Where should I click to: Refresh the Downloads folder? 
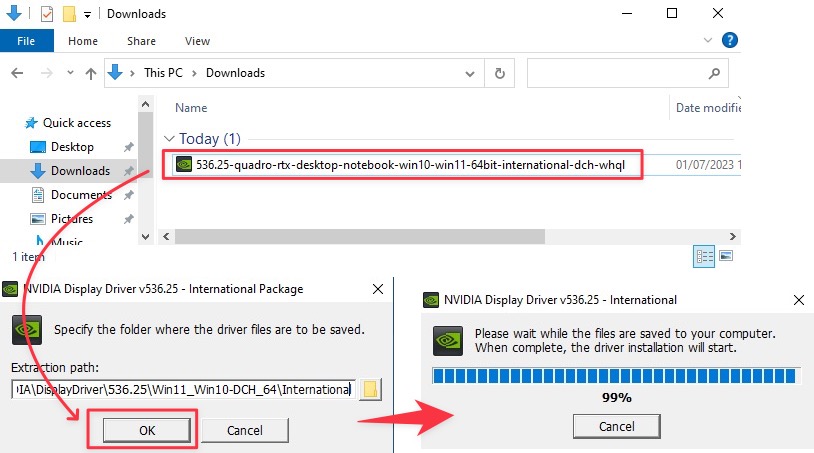point(499,73)
